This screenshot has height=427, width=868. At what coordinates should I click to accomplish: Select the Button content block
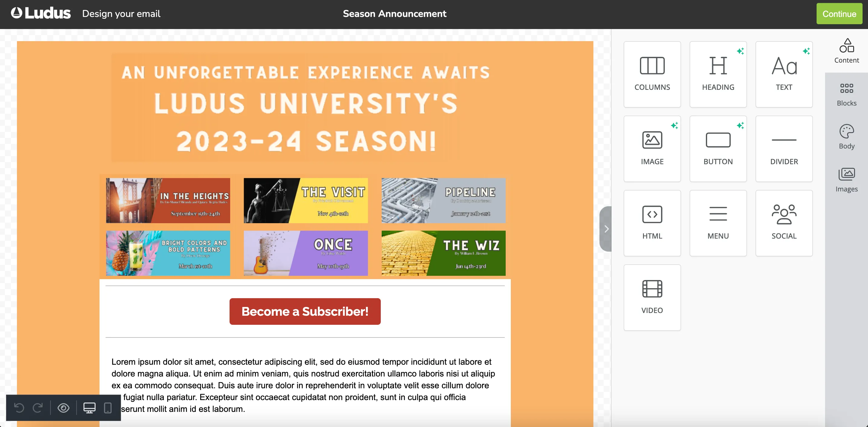pyautogui.click(x=718, y=148)
